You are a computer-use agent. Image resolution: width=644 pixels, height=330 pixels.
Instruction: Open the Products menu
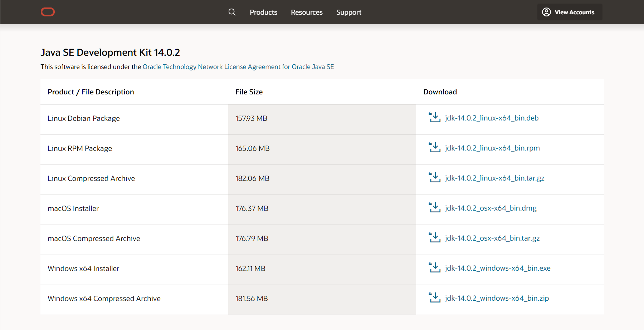263,12
